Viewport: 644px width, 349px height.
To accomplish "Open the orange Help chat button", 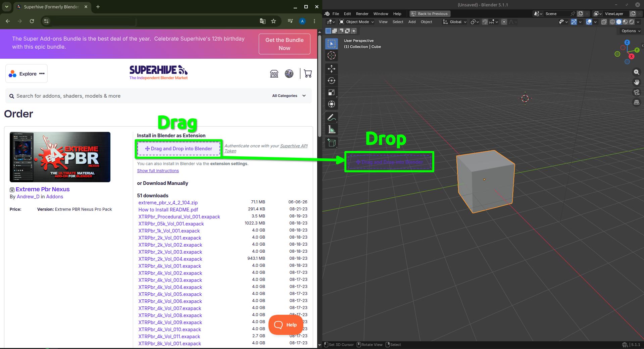I will pos(286,325).
